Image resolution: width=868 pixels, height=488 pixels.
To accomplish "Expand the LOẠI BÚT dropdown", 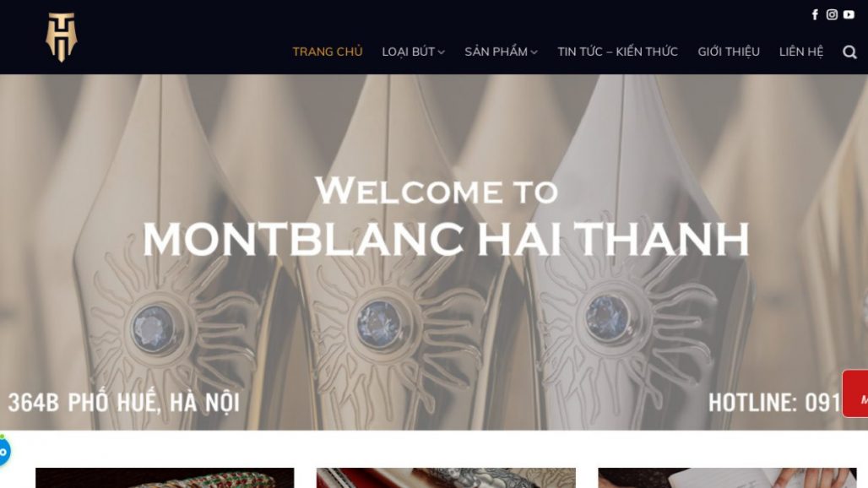I will (x=413, y=52).
